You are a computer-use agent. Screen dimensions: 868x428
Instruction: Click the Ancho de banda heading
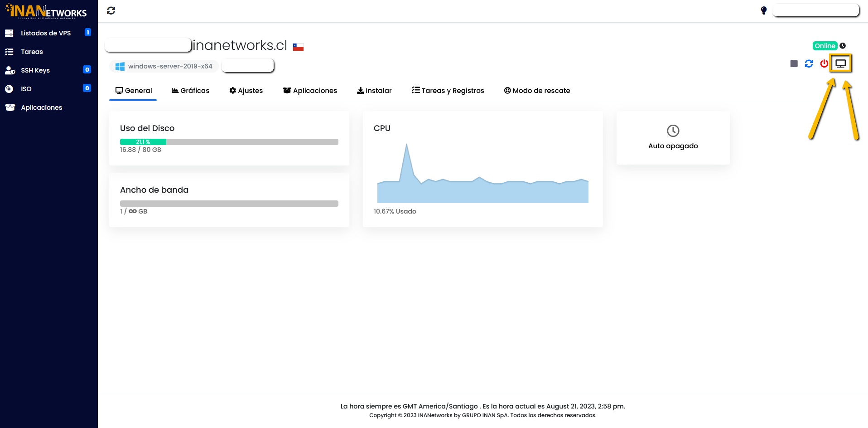[154, 190]
